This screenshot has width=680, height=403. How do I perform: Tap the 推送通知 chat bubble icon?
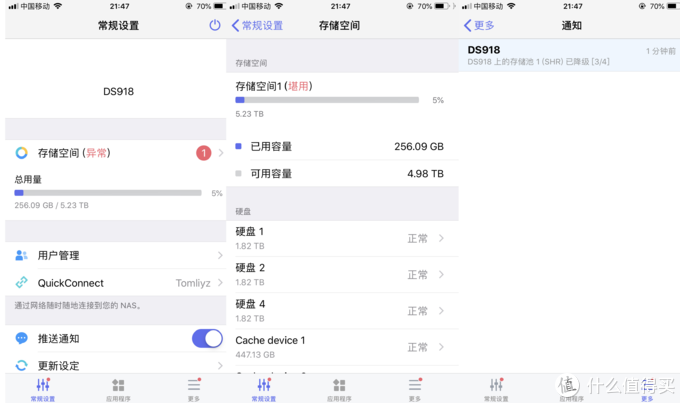(x=21, y=338)
